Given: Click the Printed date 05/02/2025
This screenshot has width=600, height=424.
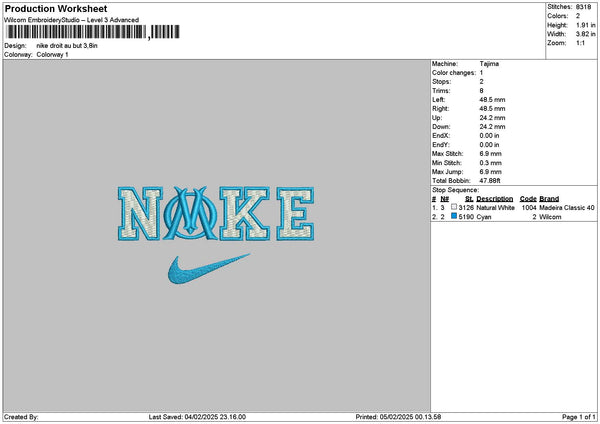Looking at the screenshot, I should (396, 417).
